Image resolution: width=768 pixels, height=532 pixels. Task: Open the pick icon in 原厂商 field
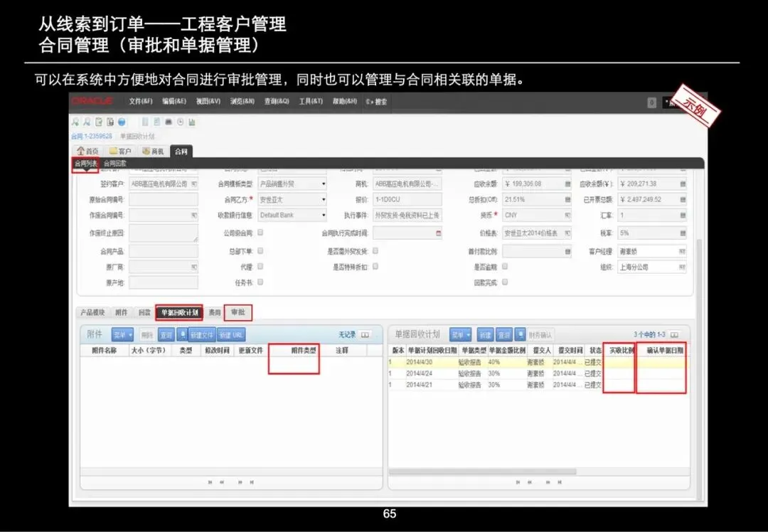[194, 267]
